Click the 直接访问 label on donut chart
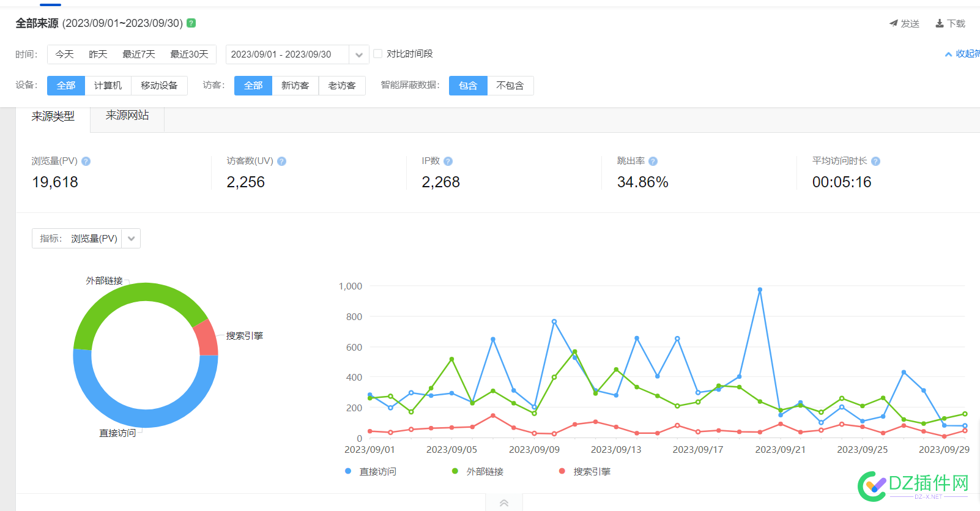Viewport: 980px width, 511px height. click(x=117, y=433)
